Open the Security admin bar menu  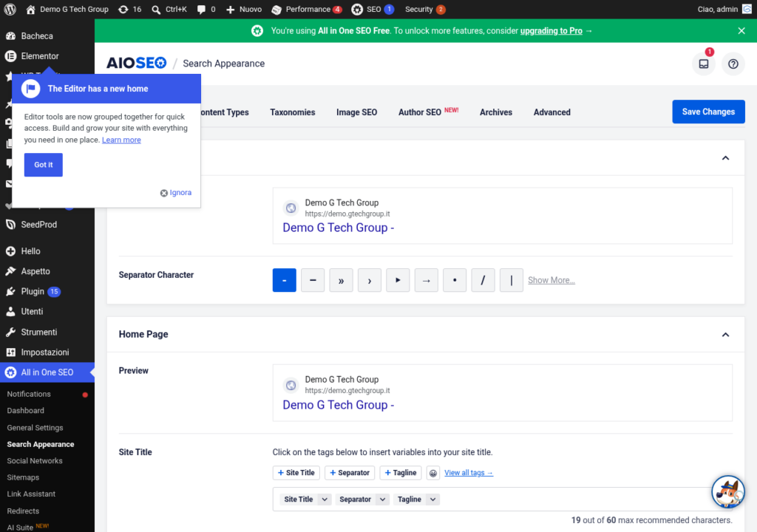point(425,9)
